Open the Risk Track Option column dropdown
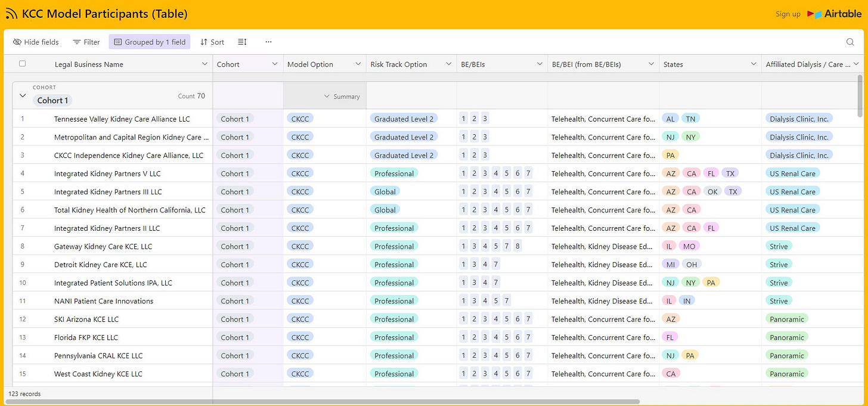 [x=448, y=64]
